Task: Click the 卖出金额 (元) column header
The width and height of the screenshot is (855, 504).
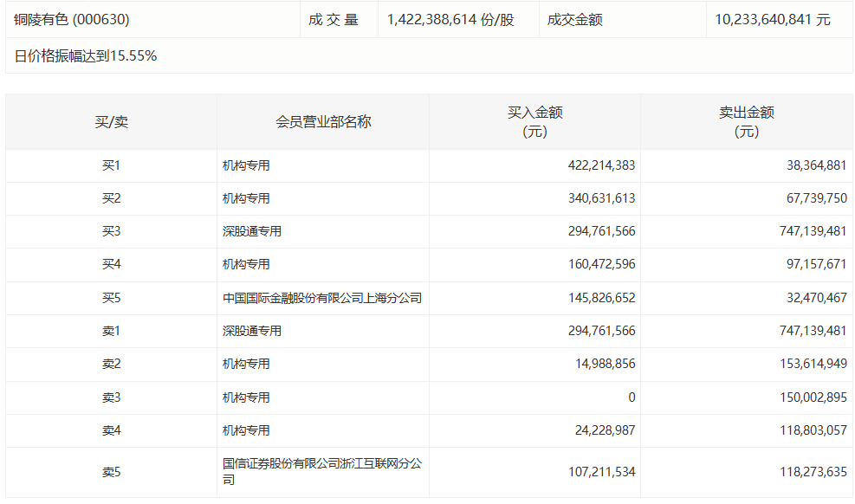Action: (x=746, y=122)
